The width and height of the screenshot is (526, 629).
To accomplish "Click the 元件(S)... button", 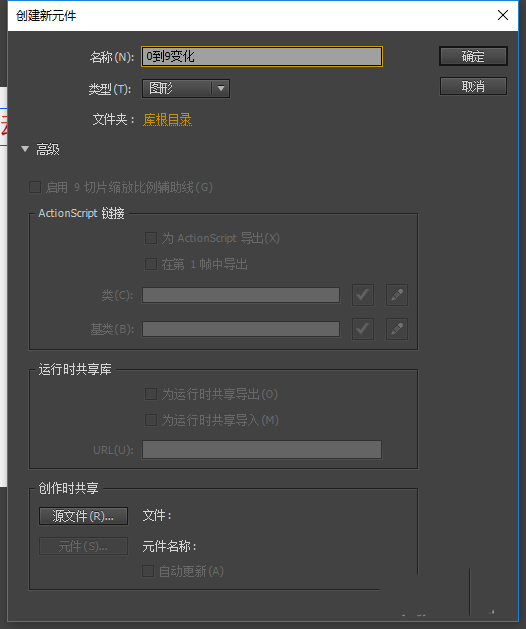I will coord(83,546).
